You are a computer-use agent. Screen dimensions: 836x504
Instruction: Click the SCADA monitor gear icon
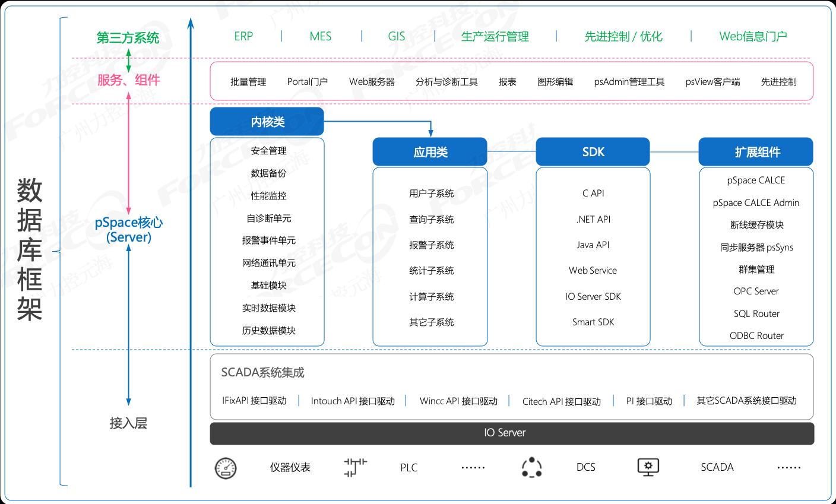coord(648,467)
